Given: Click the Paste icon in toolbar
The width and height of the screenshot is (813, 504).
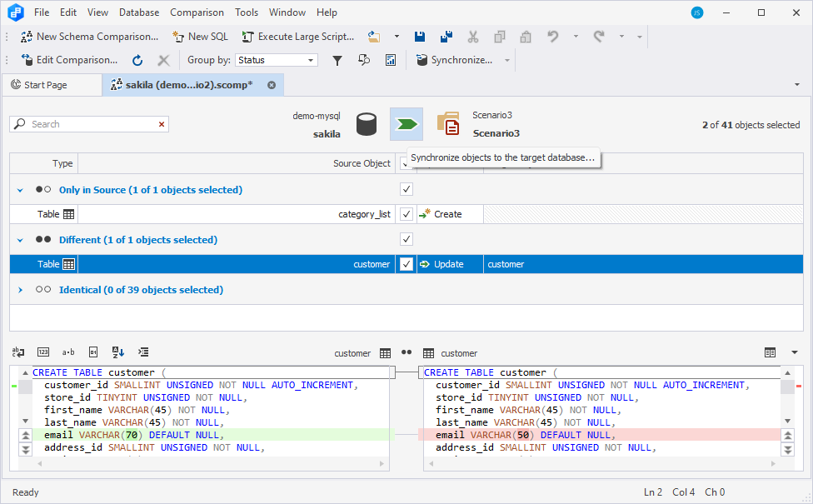Looking at the screenshot, I should point(526,37).
